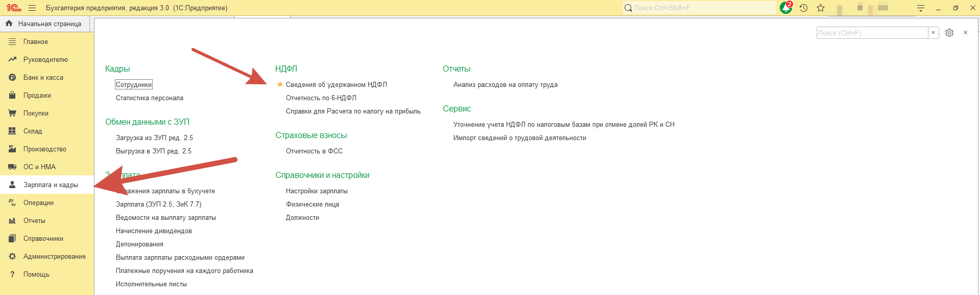Viewport: 980px width, 295px height.
Task: Open the Администрирование section
Action: pos(54,257)
